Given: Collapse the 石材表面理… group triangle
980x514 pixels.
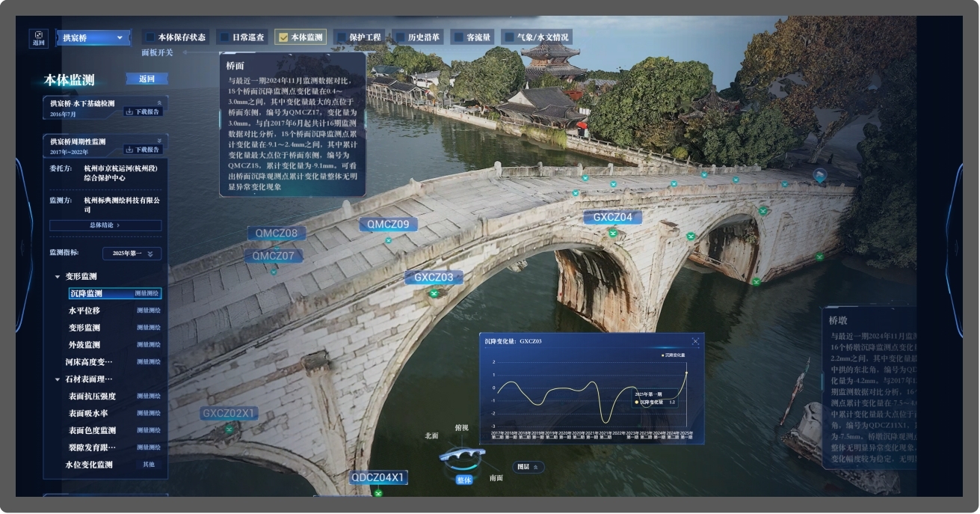Looking at the screenshot, I should tap(58, 379).
